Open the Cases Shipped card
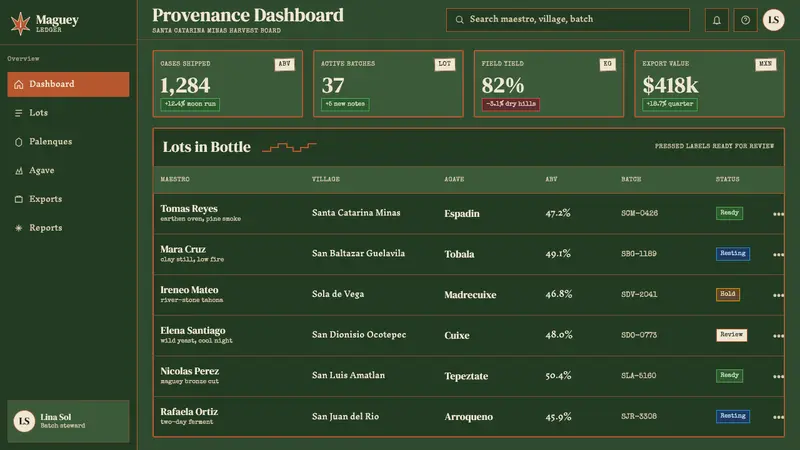The image size is (800, 450). click(228, 84)
